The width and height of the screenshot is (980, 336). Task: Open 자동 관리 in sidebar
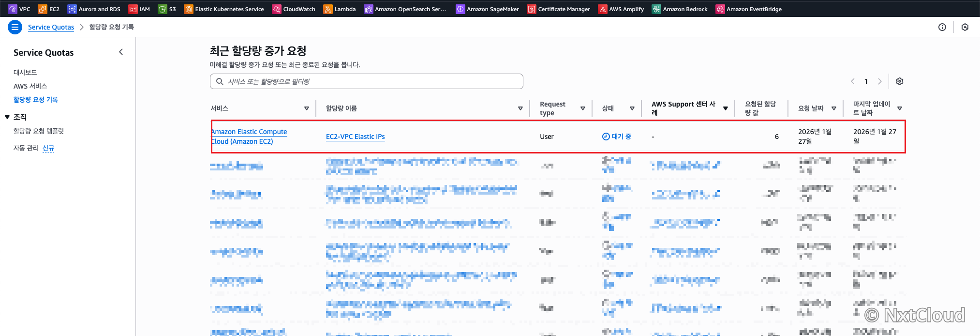click(x=26, y=148)
